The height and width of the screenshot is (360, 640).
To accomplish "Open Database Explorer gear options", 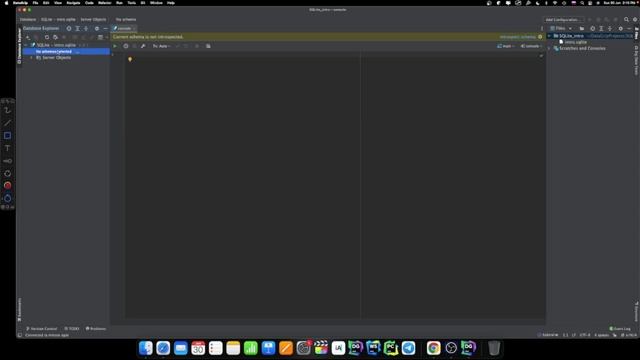I will [x=97, y=29].
